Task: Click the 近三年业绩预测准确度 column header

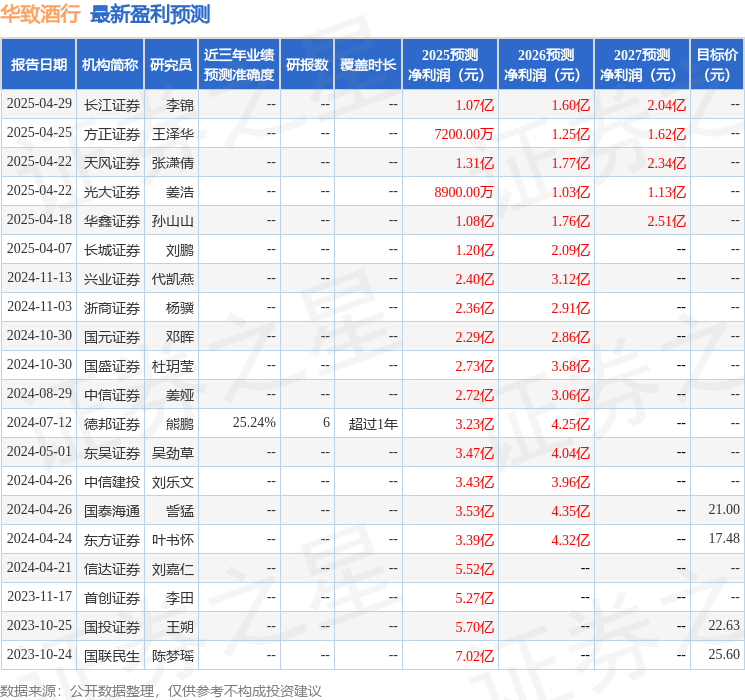Action: 239,65
